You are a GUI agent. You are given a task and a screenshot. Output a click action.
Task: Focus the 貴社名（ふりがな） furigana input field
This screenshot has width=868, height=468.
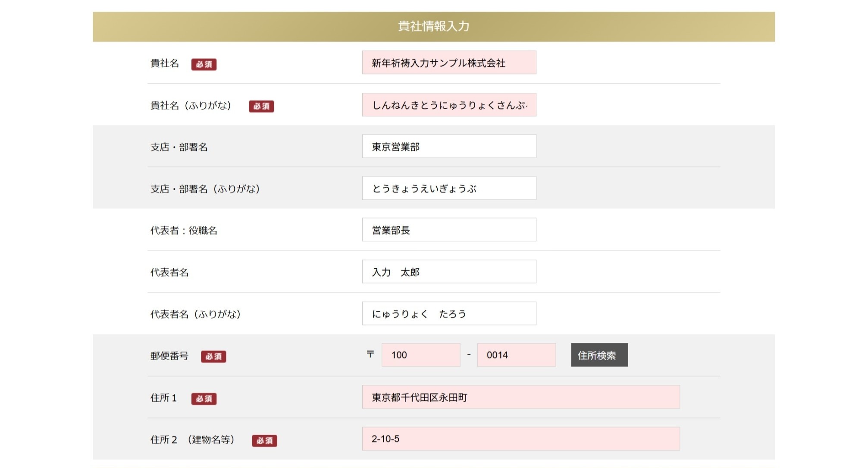pyautogui.click(x=449, y=105)
